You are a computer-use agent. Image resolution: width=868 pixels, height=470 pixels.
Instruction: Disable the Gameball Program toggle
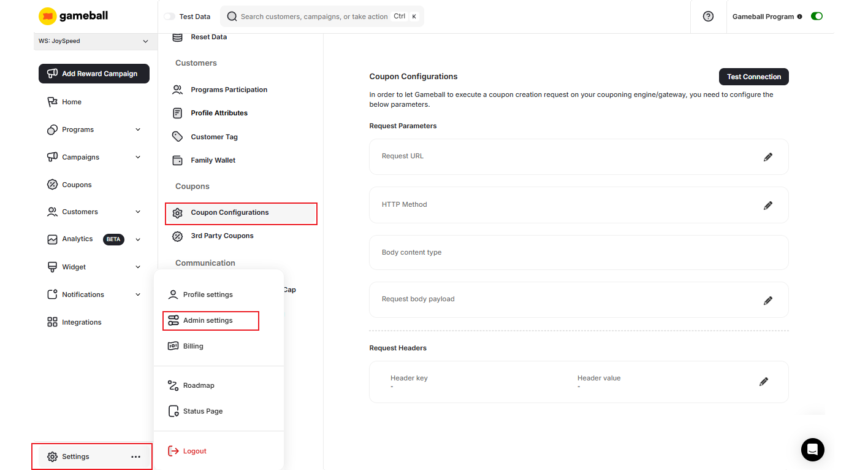click(817, 16)
